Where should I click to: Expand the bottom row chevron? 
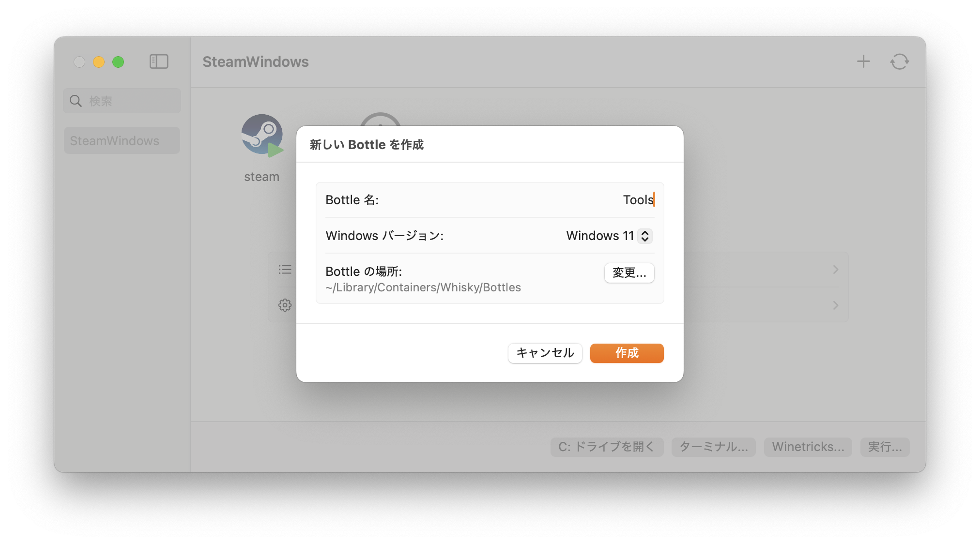[x=836, y=305]
